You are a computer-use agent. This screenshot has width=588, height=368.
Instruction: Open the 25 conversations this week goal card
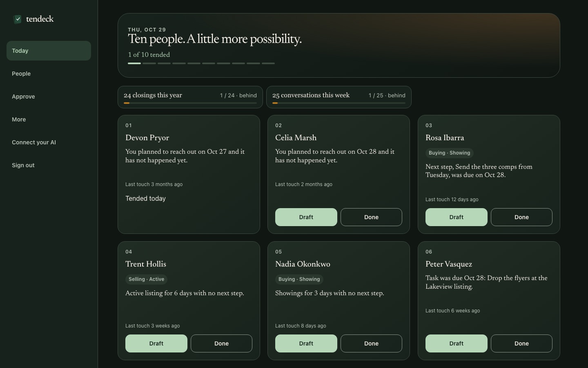pos(339,97)
